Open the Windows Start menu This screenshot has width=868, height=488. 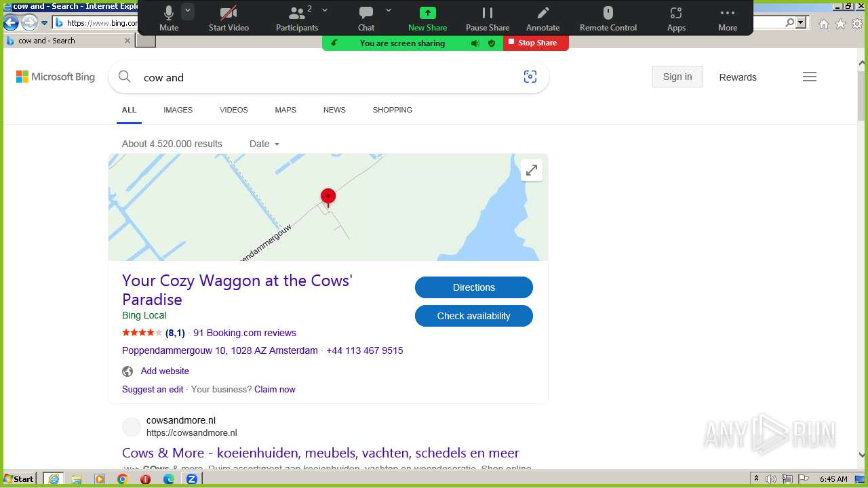pos(18,479)
